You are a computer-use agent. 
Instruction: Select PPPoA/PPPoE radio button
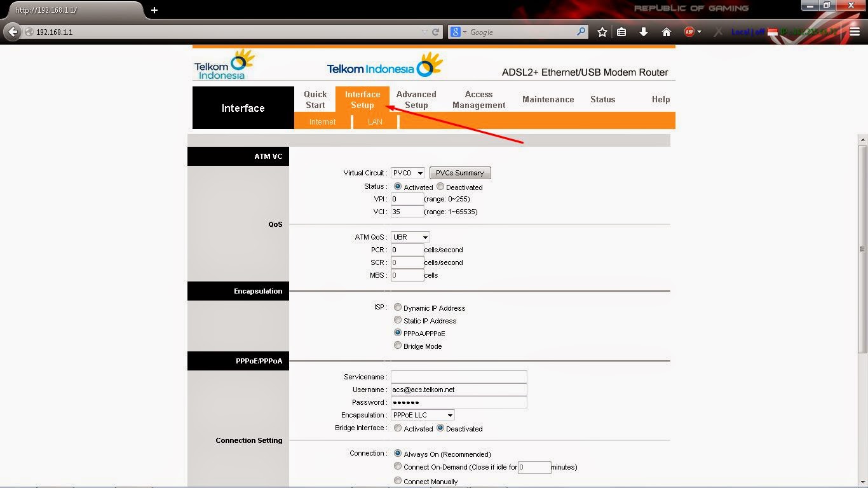coord(398,333)
